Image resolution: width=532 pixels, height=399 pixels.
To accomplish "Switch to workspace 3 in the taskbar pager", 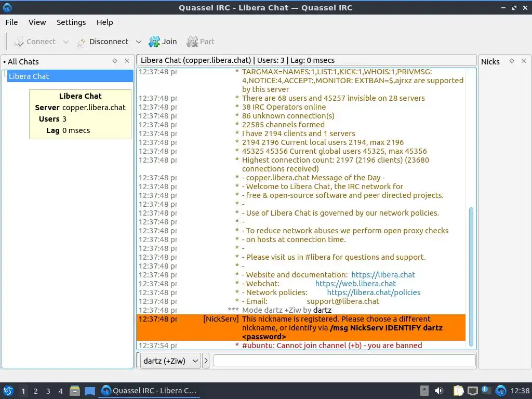I will 48,391.
